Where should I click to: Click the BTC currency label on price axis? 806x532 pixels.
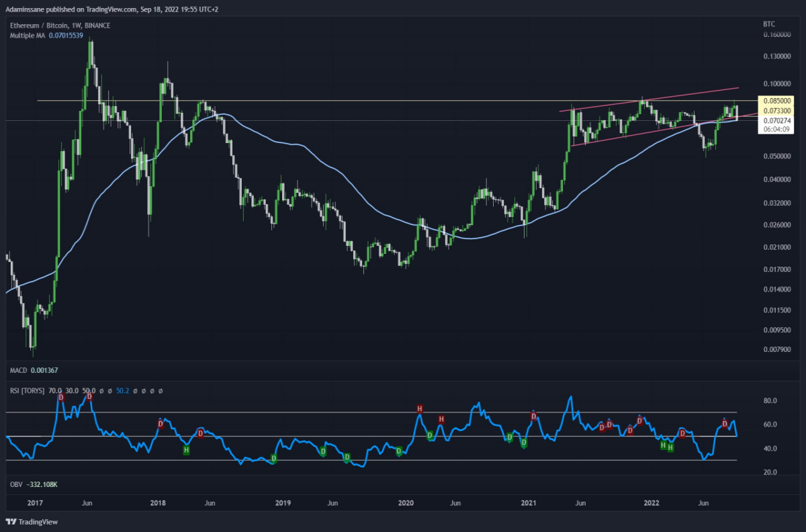click(x=769, y=24)
